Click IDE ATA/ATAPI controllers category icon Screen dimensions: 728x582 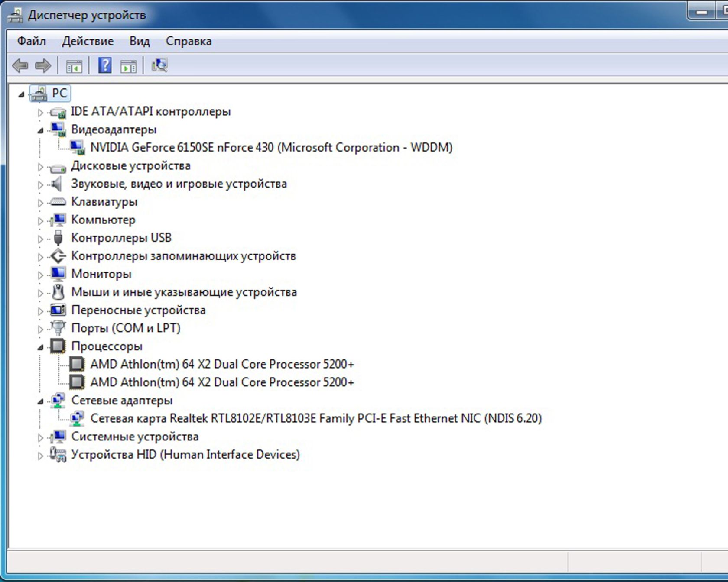(58, 112)
